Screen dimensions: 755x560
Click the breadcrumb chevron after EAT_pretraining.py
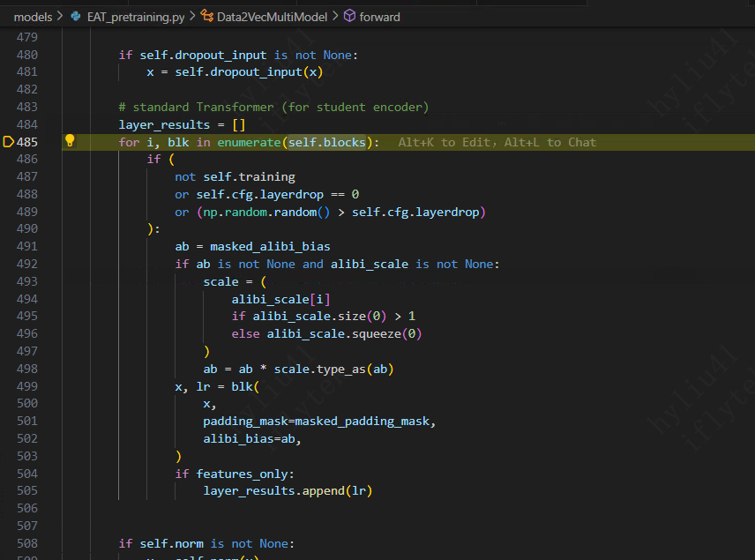click(192, 17)
